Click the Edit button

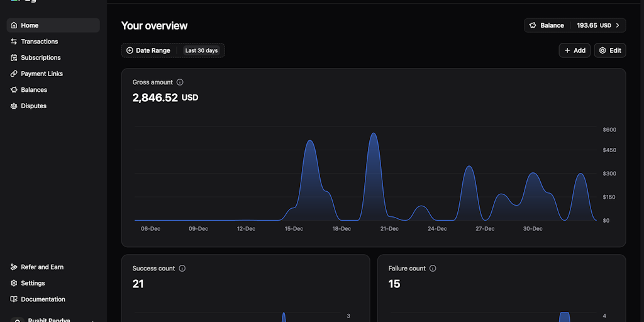610,50
